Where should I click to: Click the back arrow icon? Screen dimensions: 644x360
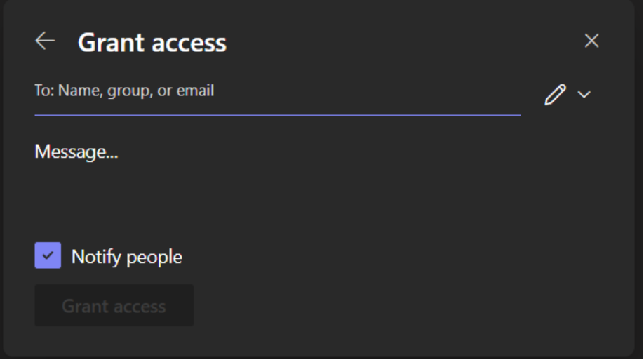(x=45, y=41)
